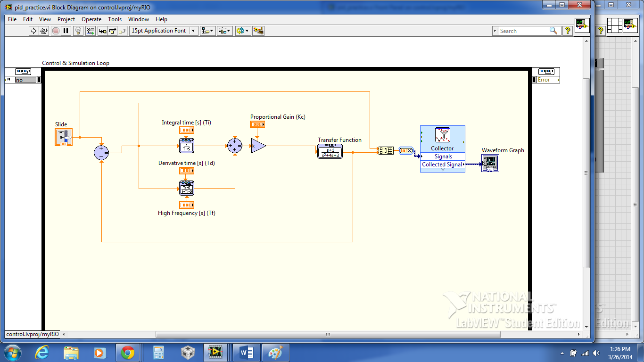Click VI icon in the rear window
Image resolution: width=644 pixels, height=362 pixels.
(x=629, y=25)
